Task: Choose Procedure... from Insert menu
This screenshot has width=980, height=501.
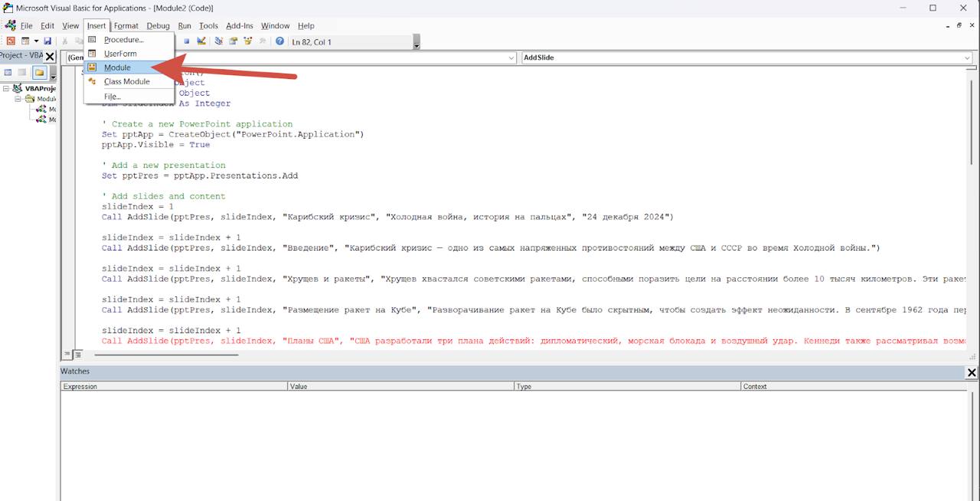Action: coord(129,40)
